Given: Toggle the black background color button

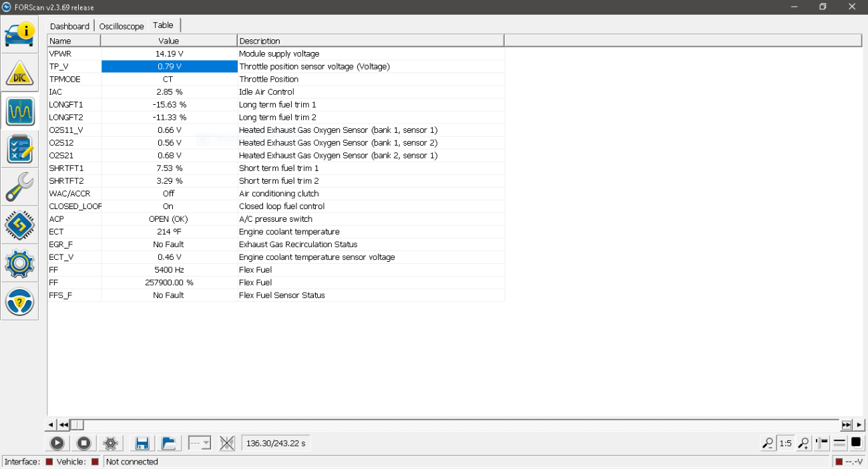Looking at the screenshot, I should click(x=856, y=443).
